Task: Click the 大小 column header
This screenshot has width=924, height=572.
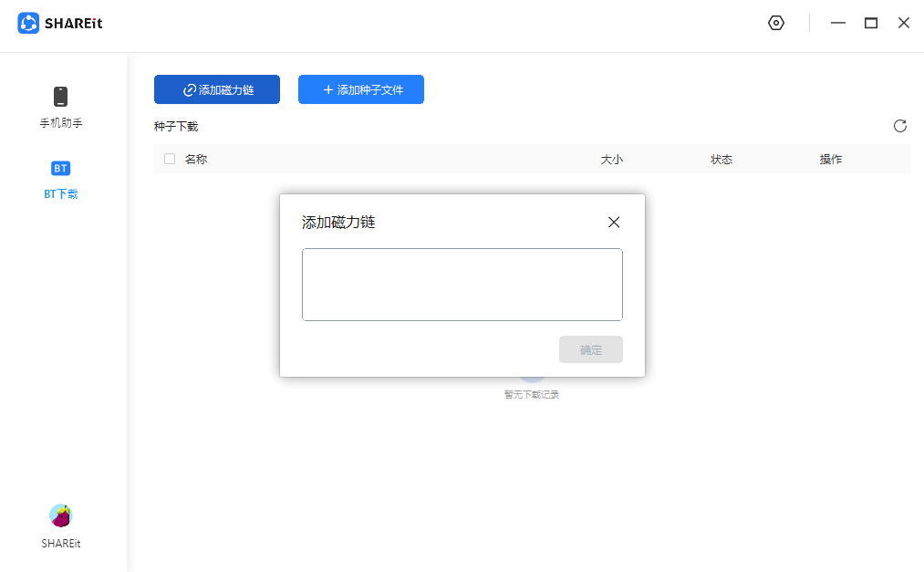Action: [x=612, y=159]
